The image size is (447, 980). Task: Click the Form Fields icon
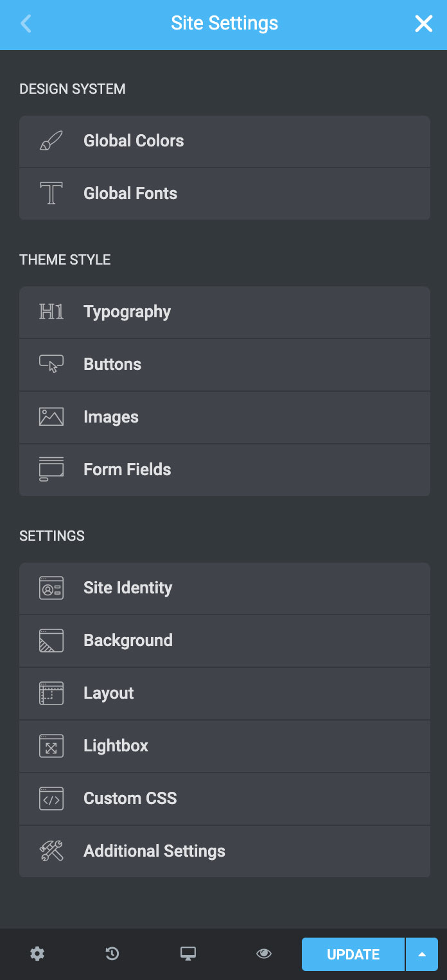51,469
